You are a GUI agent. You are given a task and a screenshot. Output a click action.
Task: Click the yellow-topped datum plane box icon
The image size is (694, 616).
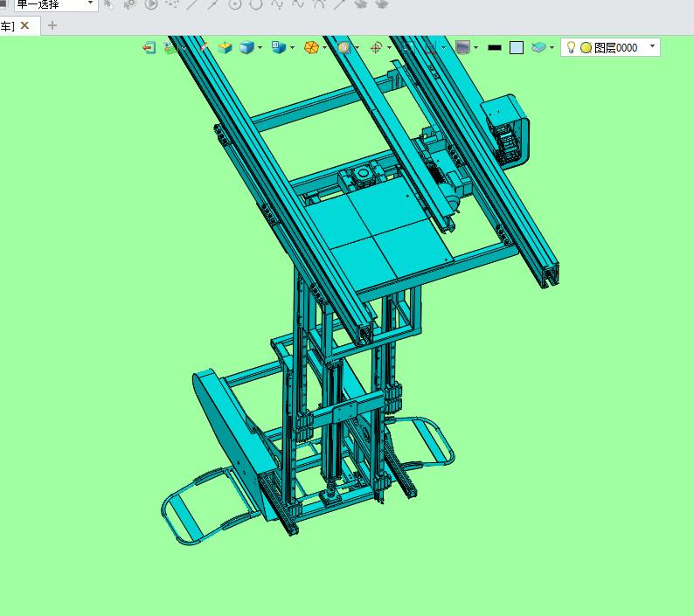point(225,47)
